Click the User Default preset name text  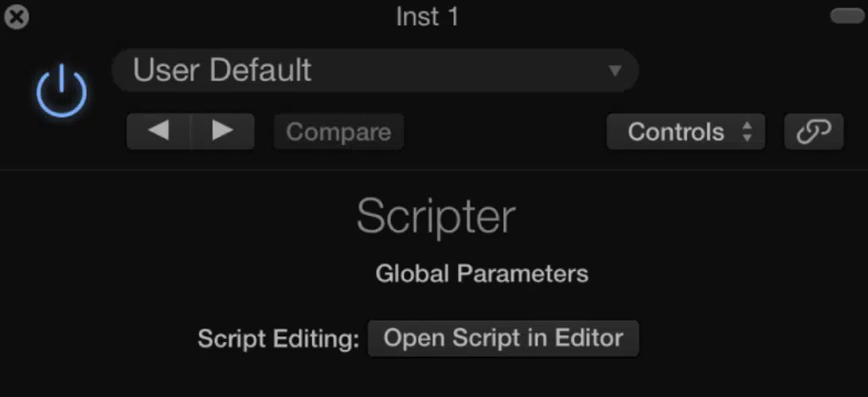click(x=222, y=70)
